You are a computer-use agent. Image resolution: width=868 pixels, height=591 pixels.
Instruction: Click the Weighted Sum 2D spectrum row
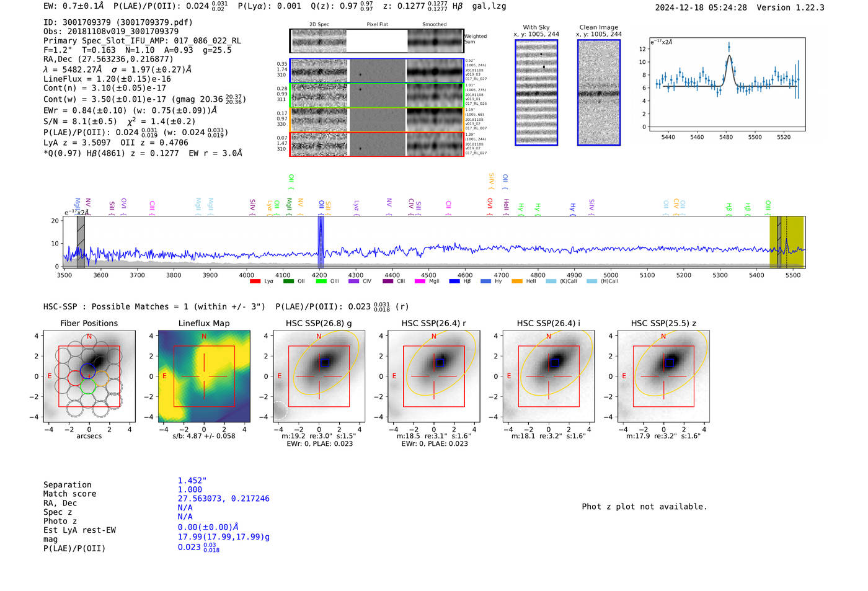(376, 41)
